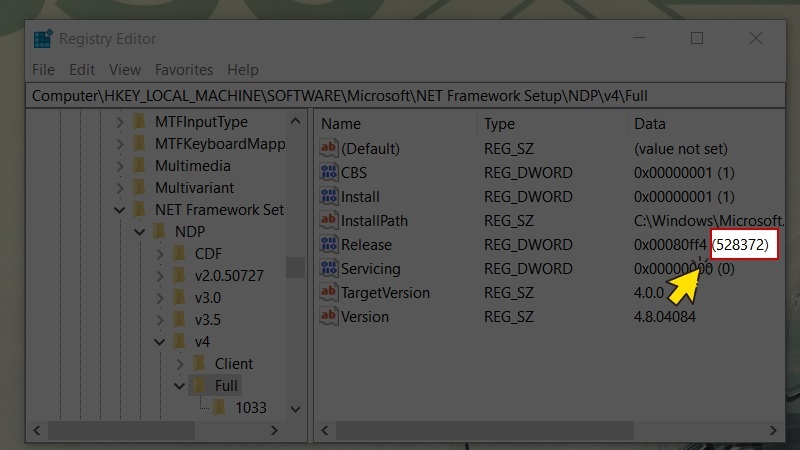The height and width of the screenshot is (450, 800).
Task: Select the Servicing DWORD icon
Action: 329,269
